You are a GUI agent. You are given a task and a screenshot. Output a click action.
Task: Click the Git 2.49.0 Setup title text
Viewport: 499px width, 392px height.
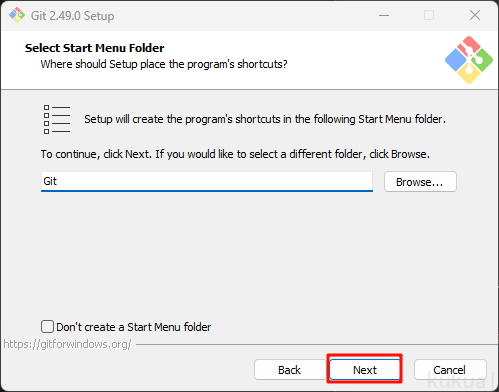pos(72,16)
